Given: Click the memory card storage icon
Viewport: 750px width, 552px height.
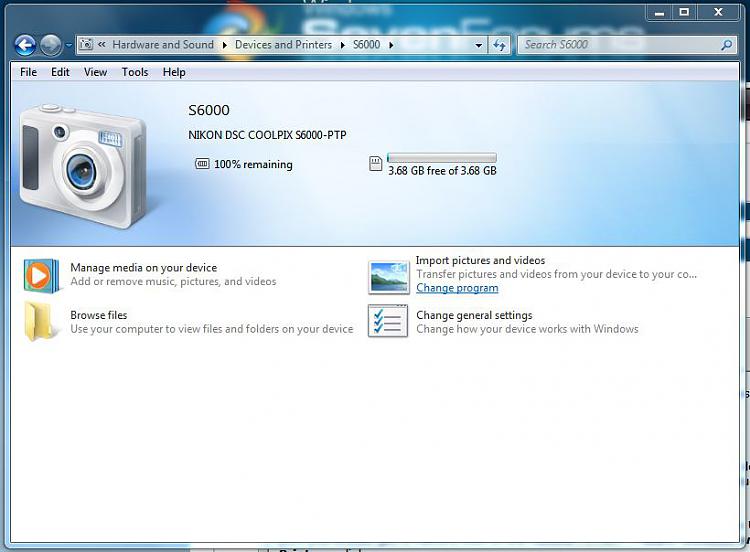Looking at the screenshot, I should tap(375, 164).
